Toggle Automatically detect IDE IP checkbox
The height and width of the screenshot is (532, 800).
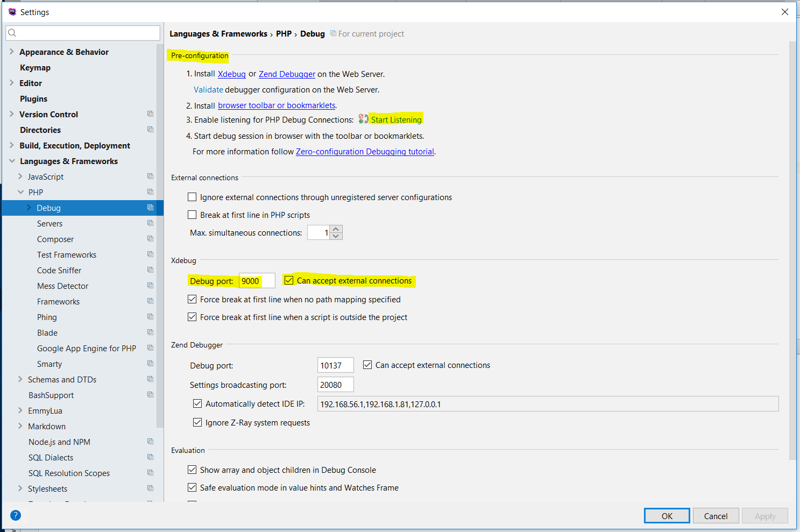197,403
